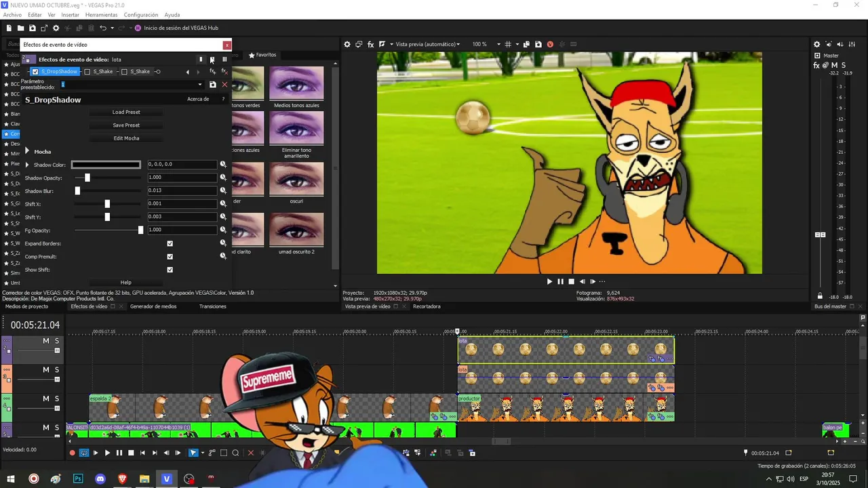Screen dimensions: 868x488
Task: Enable the second S_Shake effect checkbox
Action: pos(124,71)
